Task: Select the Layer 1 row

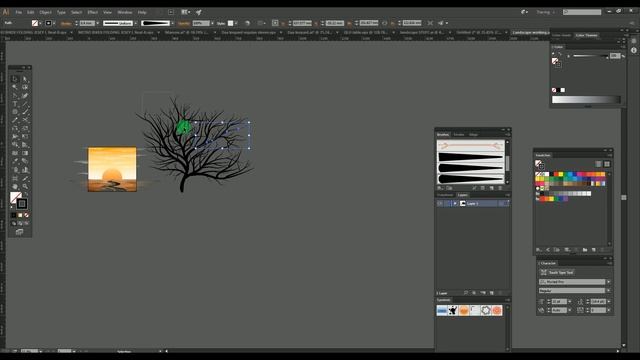Action: coord(473,203)
